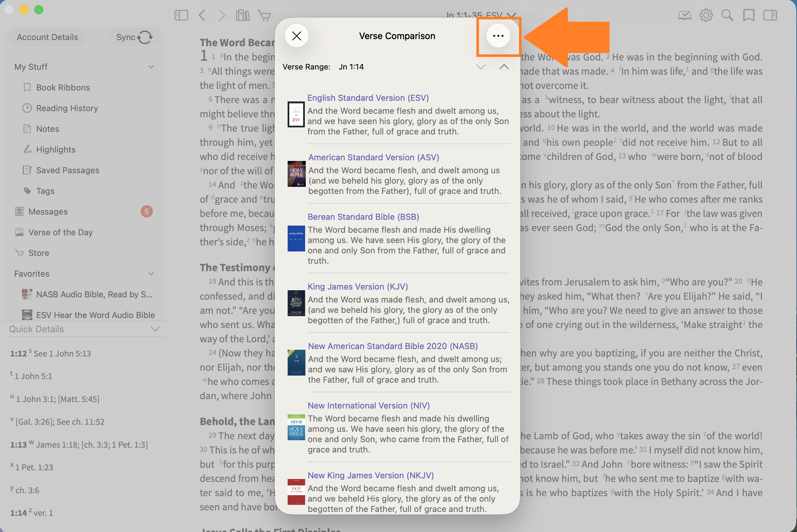Toggle the left sidebar panel
Viewport: 797px width, 532px height.
pyautogui.click(x=181, y=15)
